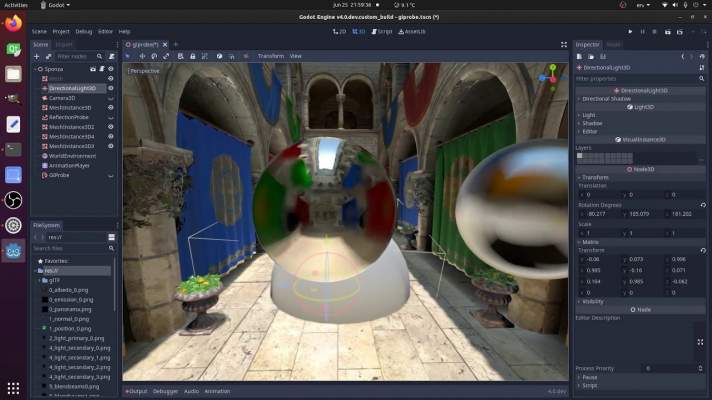Collapse Matrix section in Inspector
Image resolution: width=712 pixels, height=400 pixels.
[641, 242]
